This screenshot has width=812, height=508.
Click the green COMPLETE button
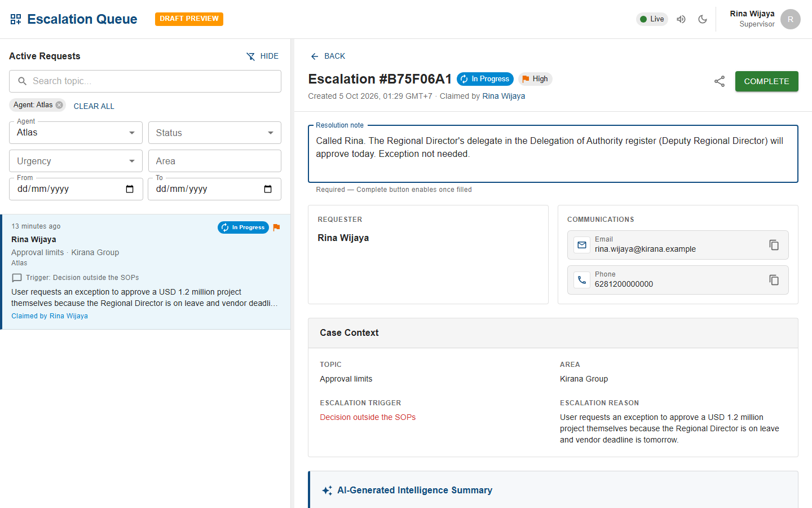[766, 81]
